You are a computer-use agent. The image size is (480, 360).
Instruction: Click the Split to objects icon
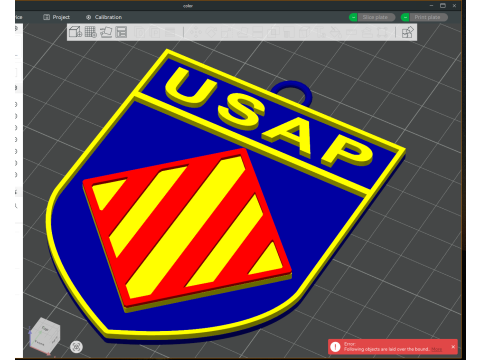(x=140, y=32)
